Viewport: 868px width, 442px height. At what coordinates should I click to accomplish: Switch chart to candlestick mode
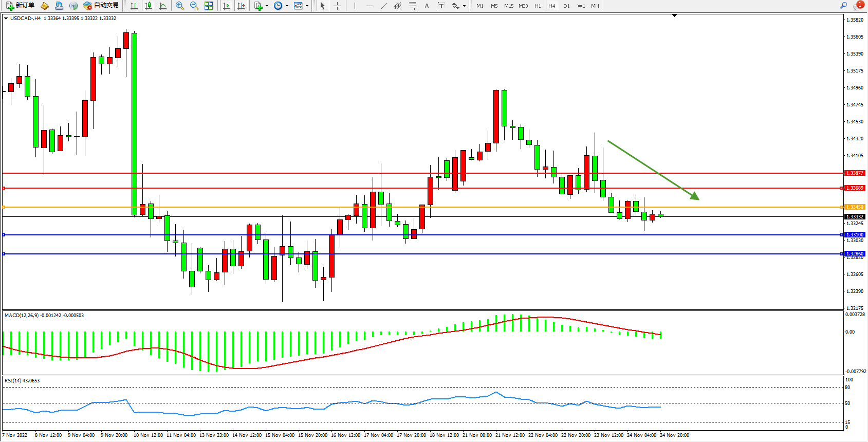click(149, 6)
